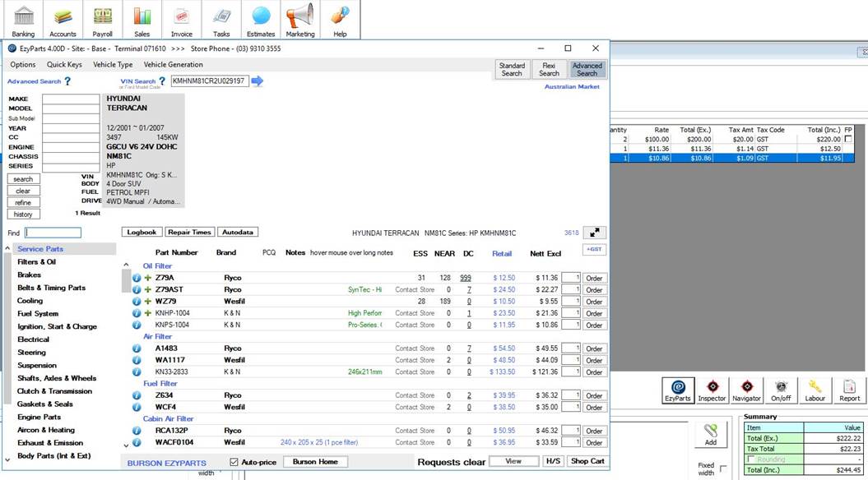Click the Repair Times button
Screen dimensions: 868x480
point(189,233)
